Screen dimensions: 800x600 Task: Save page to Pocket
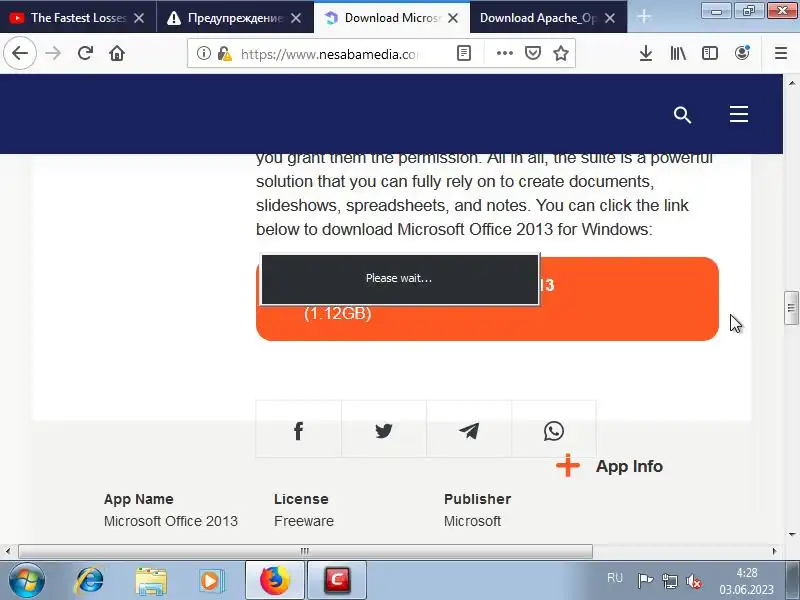pos(533,53)
